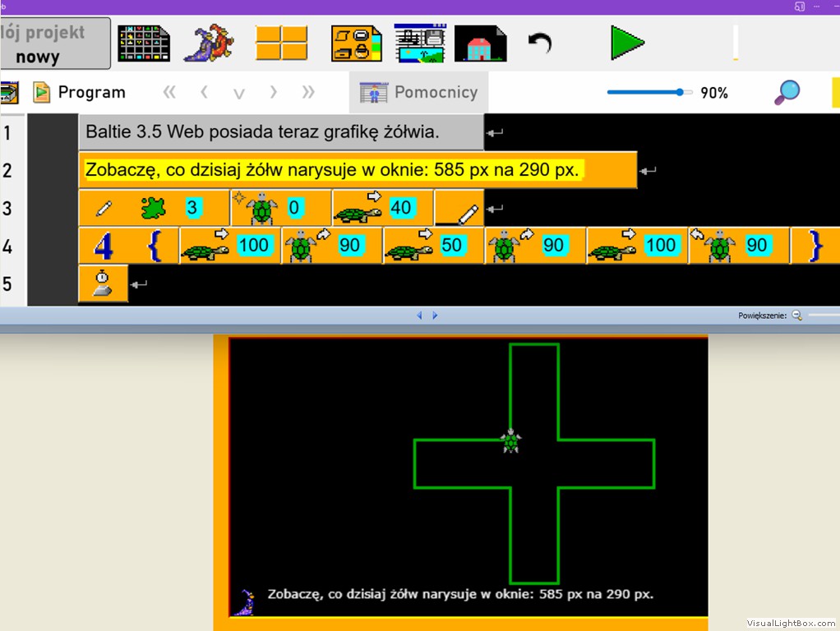Click the four orange tiles icon
The image size is (840, 631).
coord(281,44)
